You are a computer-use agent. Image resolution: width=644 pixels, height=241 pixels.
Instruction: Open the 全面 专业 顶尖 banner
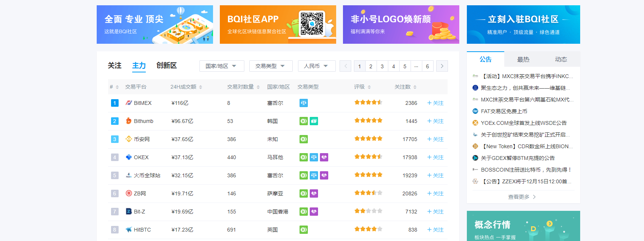[155, 25]
